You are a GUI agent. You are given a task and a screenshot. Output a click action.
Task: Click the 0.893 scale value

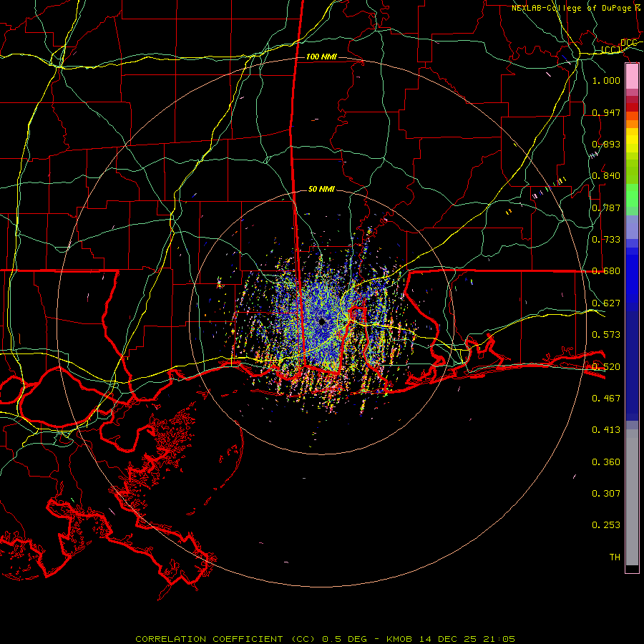coord(606,144)
